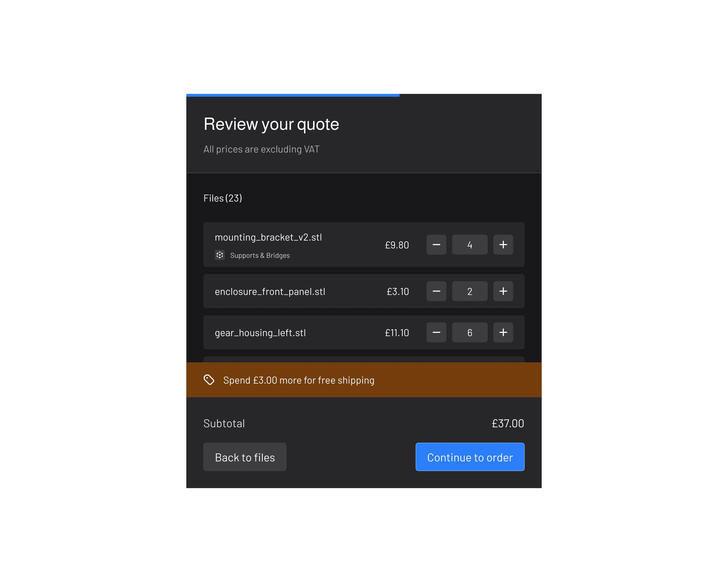Reduce gear_housing_left.stl quantity by one
The image size is (728, 582).
[436, 332]
